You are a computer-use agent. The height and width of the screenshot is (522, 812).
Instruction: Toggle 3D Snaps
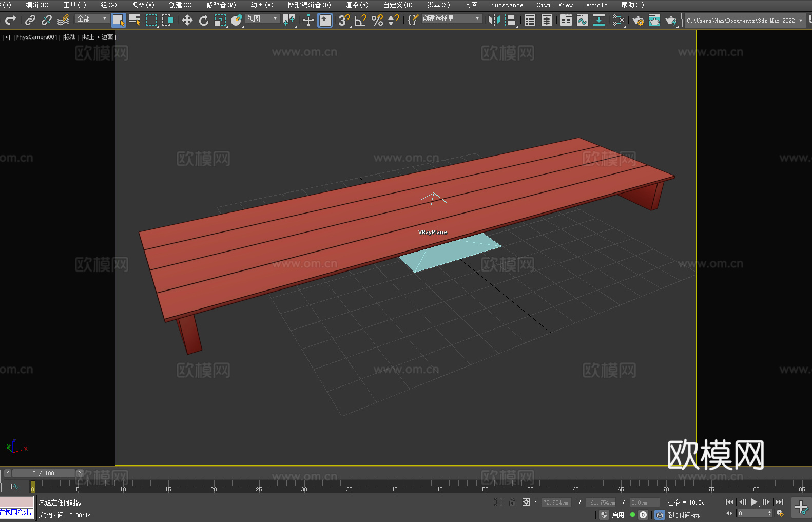[x=344, y=20]
